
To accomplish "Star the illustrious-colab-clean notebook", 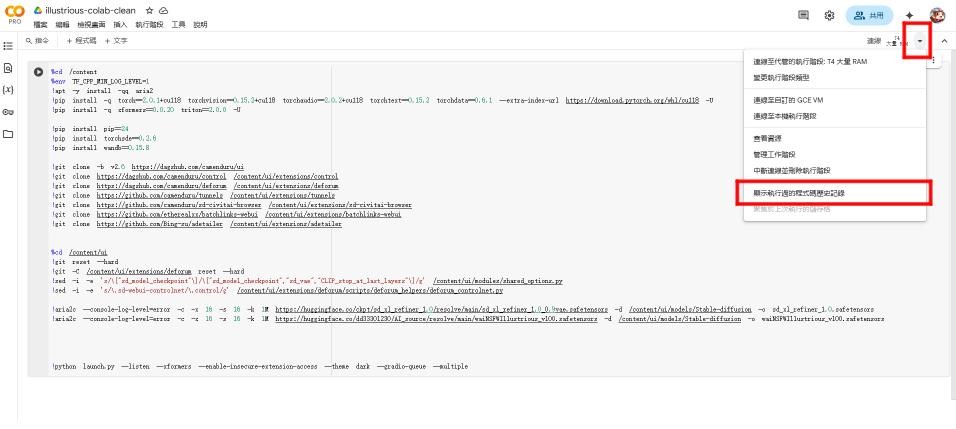I will (x=148, y=10).
